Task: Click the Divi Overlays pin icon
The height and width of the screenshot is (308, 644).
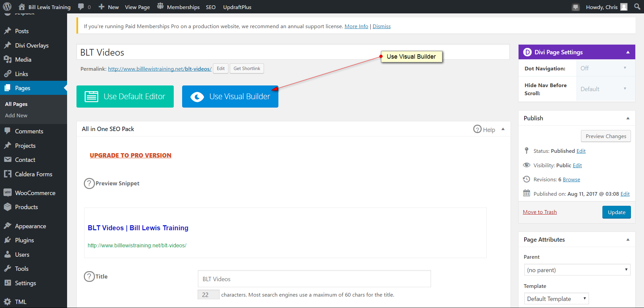Action: coord(8,45)
